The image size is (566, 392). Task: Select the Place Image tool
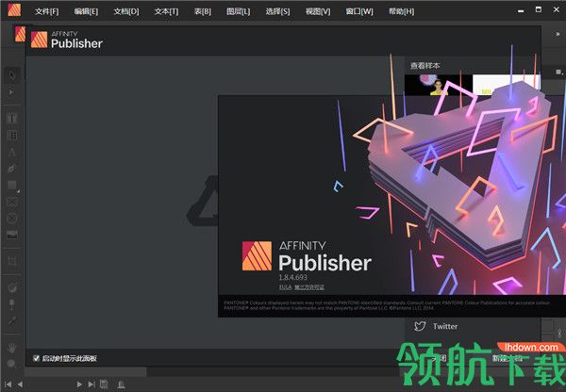pyautogui.click(x=12, y=235)
